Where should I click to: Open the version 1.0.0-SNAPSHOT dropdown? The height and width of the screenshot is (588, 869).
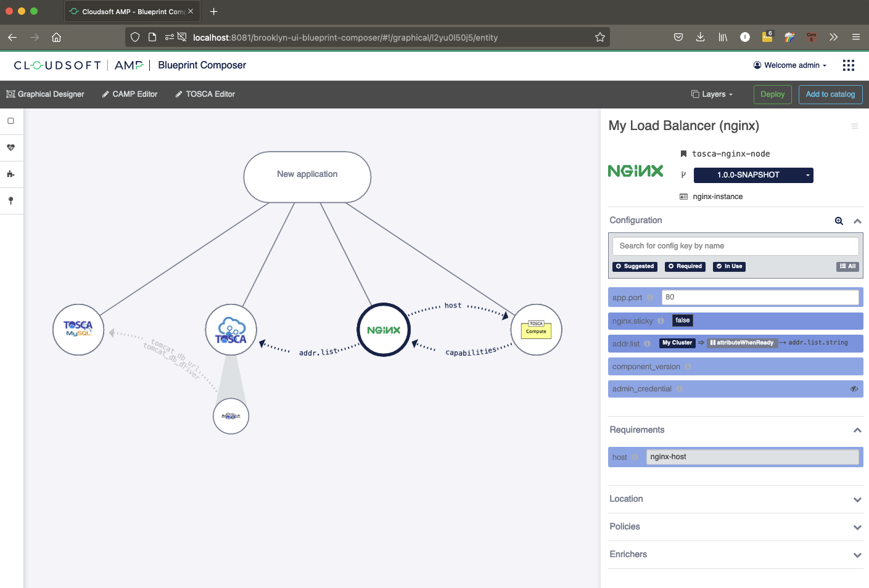point(753,175)
